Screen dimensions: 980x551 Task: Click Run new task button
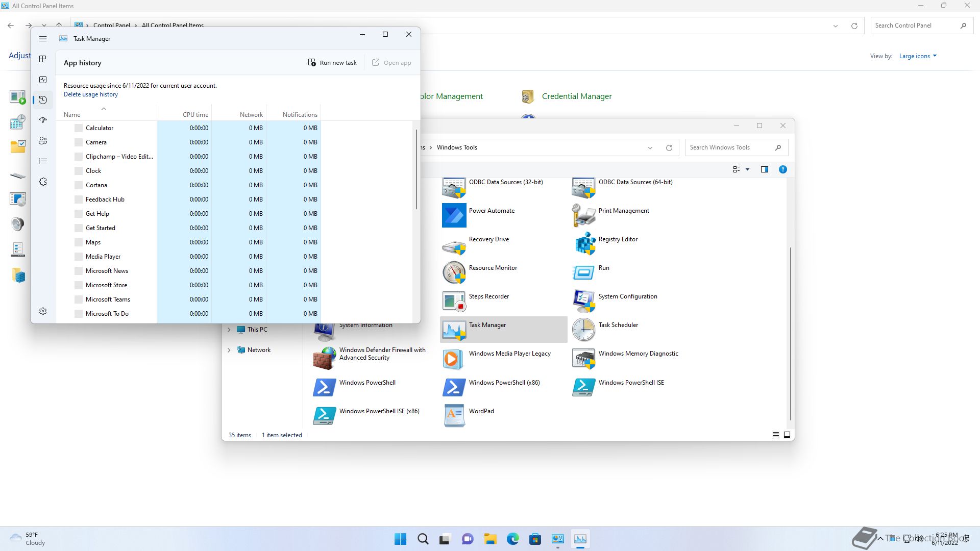click(x=332, y=63)
